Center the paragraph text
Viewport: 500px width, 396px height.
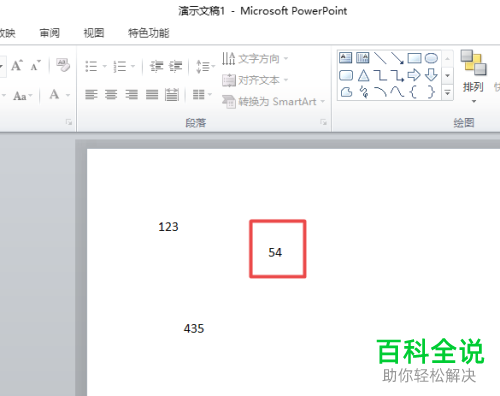tap(111, 95)
